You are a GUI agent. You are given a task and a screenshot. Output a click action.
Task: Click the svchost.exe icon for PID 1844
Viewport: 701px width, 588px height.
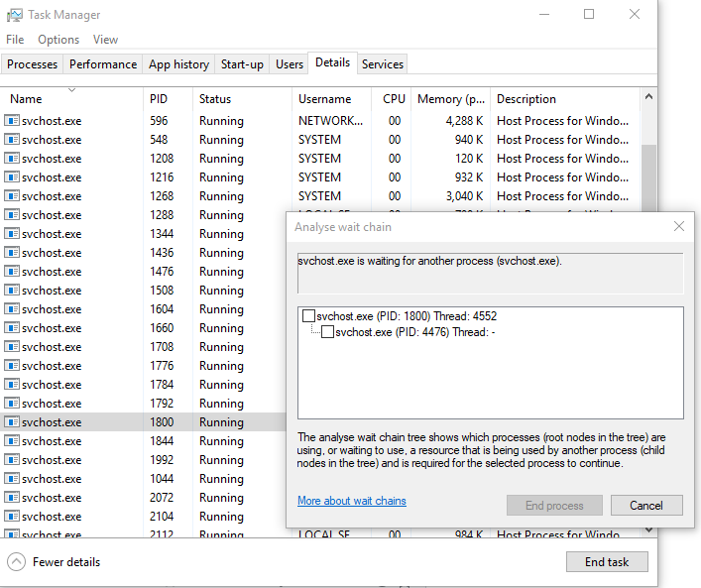coord(12,441)
